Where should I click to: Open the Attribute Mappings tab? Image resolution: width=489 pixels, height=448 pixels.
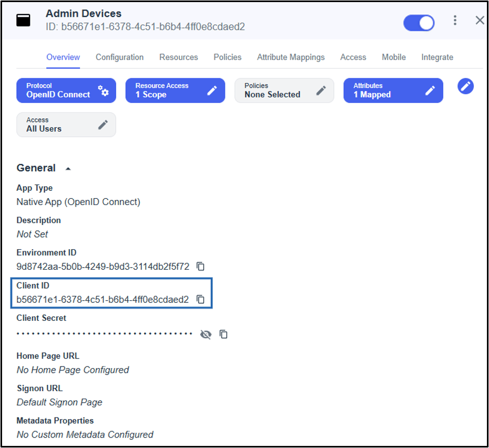point(291,57)
